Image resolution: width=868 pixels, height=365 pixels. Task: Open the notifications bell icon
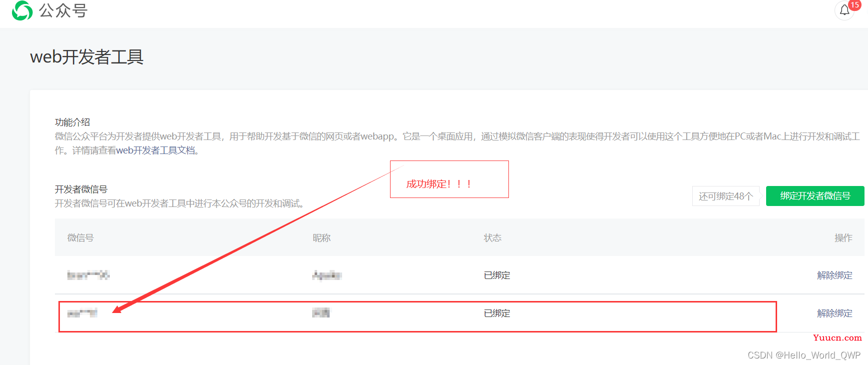pos(844,10)
